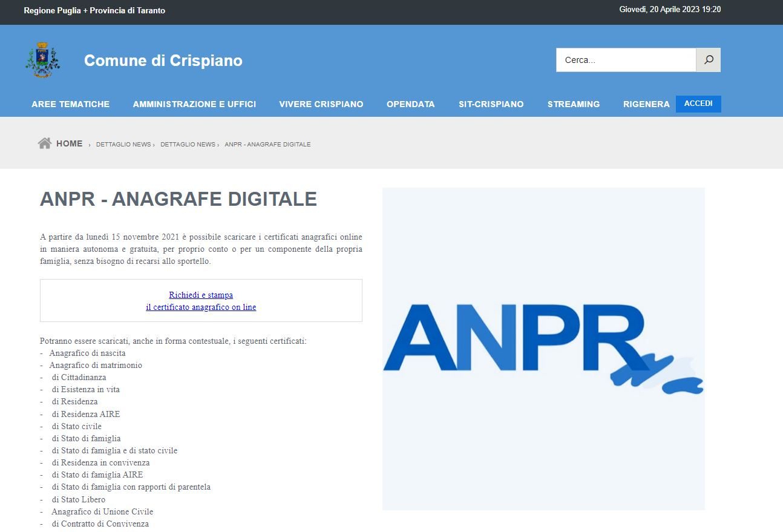783x532 pixels.
Task: Open the STREAMING menu item
Action: (x=574, y=104)
